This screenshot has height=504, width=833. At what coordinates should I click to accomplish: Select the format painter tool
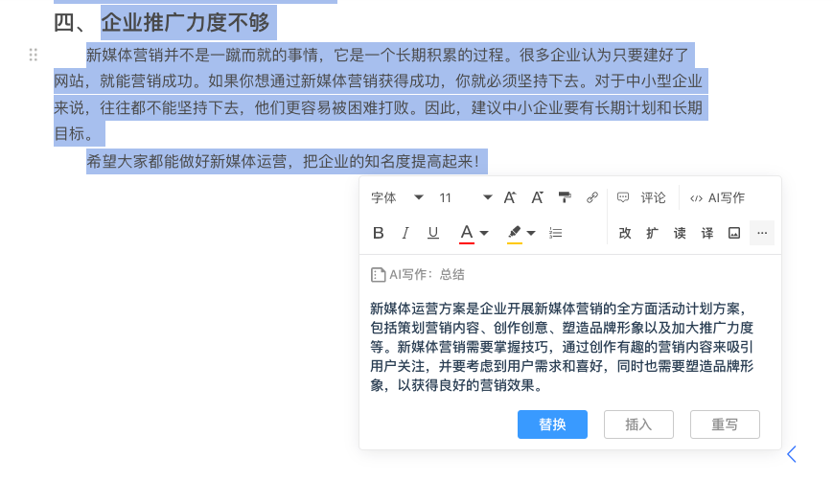pyautogui.click(x=565, y=197)
